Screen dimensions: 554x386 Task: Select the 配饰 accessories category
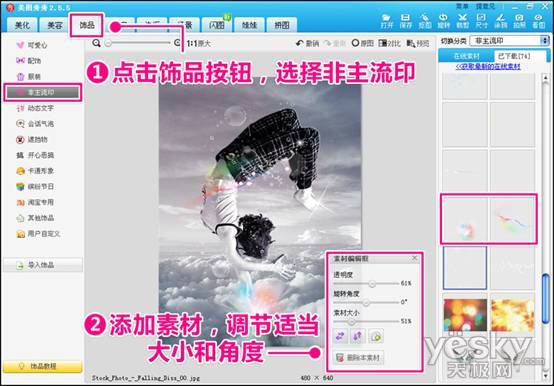pos(29,61)
